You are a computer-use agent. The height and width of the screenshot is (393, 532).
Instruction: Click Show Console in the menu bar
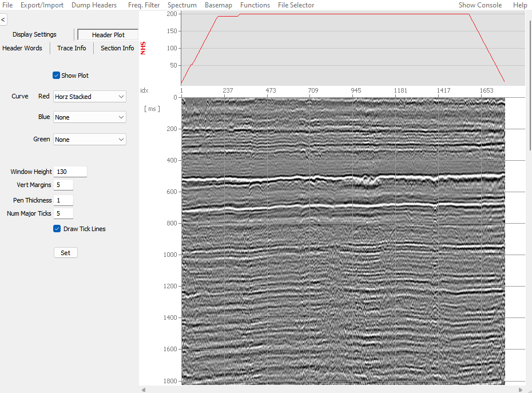(x=480, y=5)
